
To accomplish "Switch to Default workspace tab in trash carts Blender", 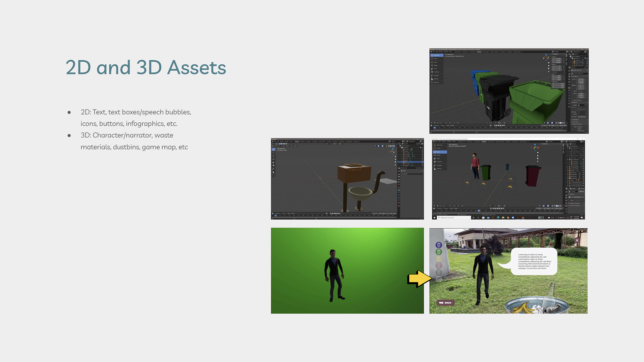I will [x=479, y=52].
